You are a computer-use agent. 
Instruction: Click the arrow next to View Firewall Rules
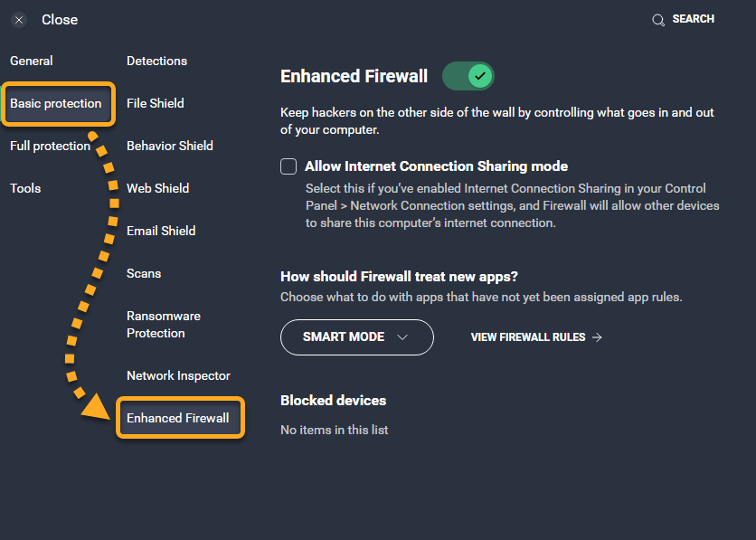tap(597, 337)
